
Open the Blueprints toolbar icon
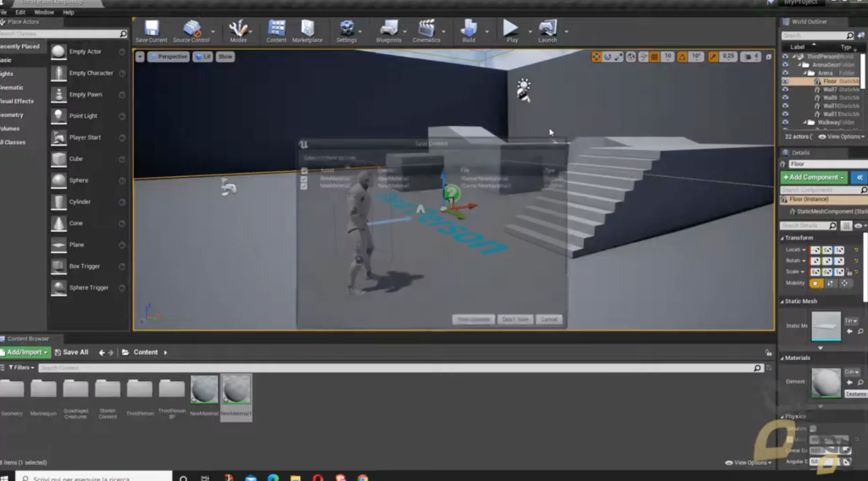click(388, 31)
